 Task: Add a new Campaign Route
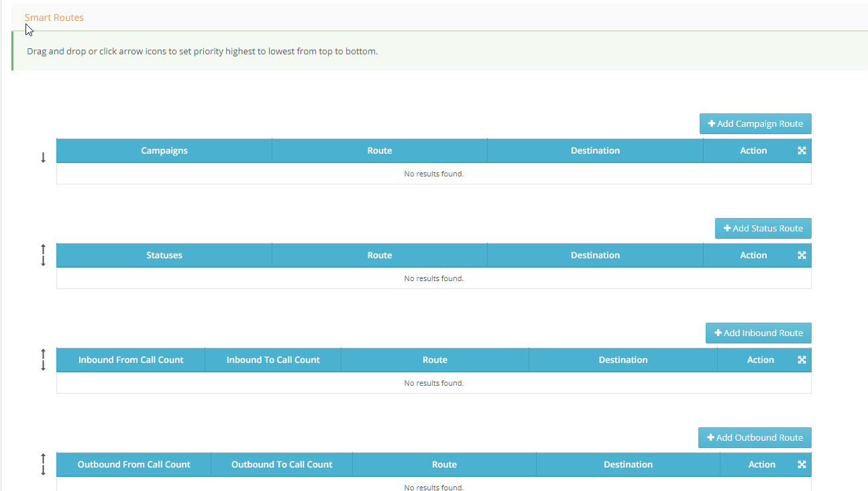tap(755, 123)
